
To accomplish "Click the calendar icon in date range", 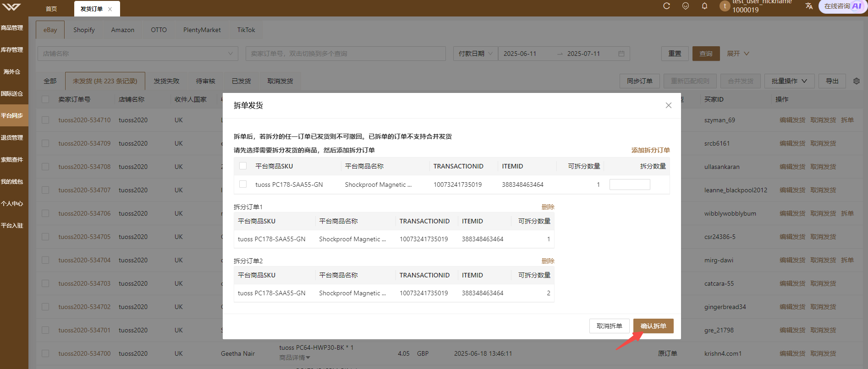I will (621, 54).
